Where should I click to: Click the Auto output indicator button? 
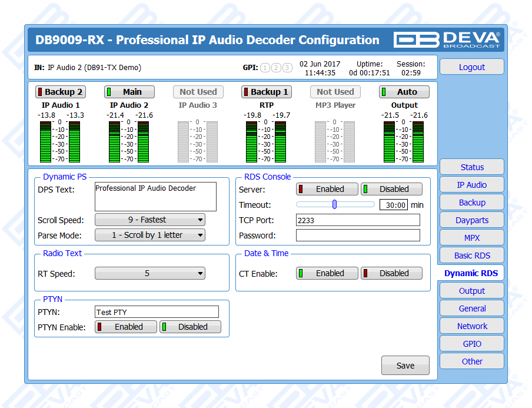404,92
